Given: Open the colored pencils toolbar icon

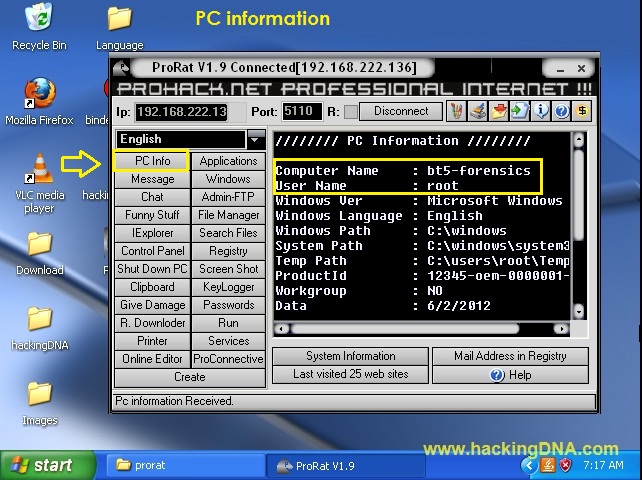Looking at the screenshot, I should click(457, 111).
